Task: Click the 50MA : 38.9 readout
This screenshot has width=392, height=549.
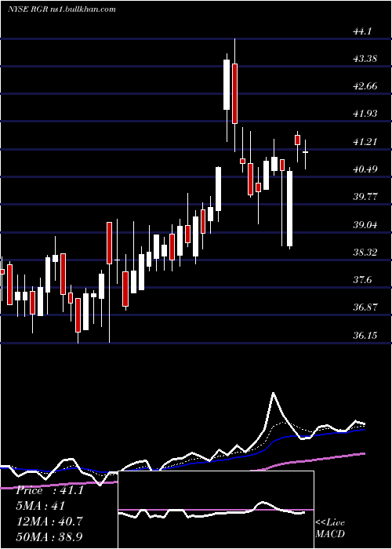Action: 49,536
